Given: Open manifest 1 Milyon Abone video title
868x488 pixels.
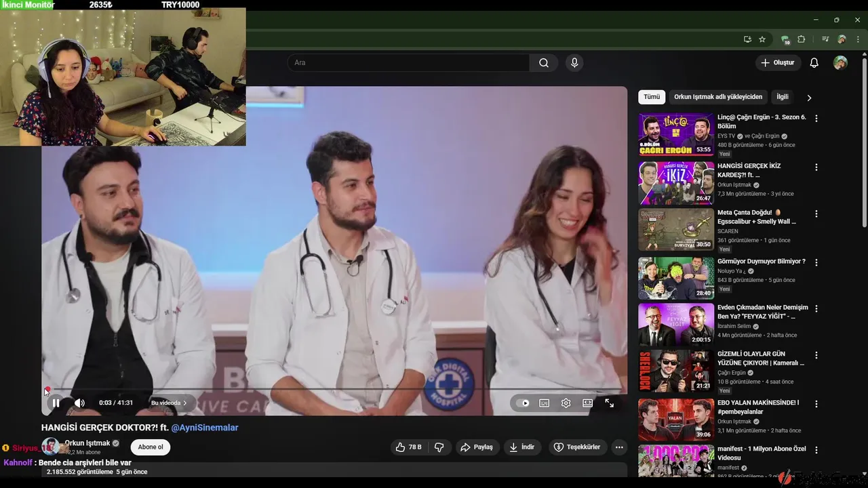Looking at the screenshot, I should (762, 453).
